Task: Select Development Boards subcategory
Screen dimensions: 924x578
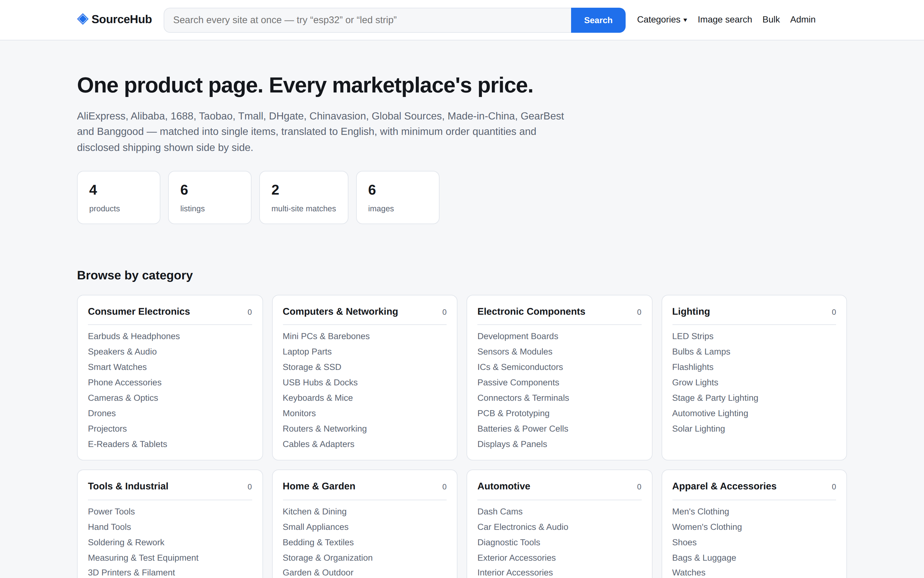Action: 518,336
